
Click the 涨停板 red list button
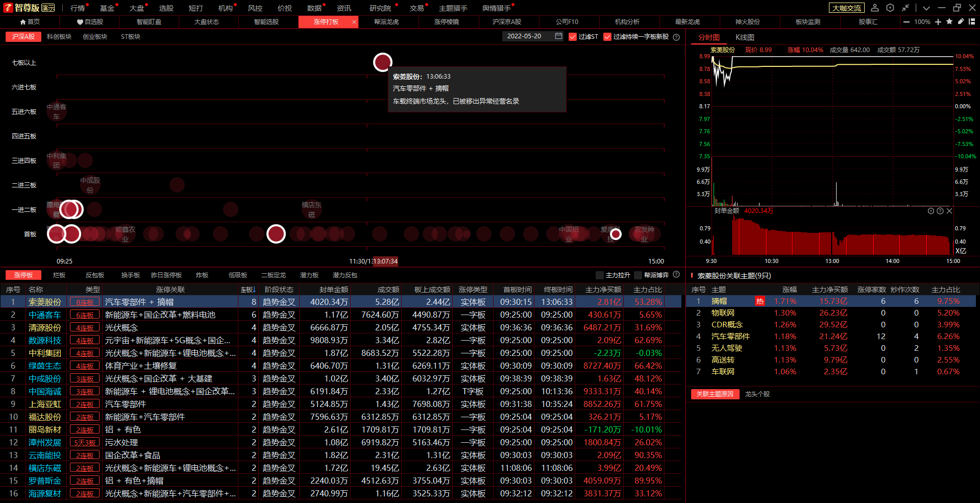click(23, 275)
